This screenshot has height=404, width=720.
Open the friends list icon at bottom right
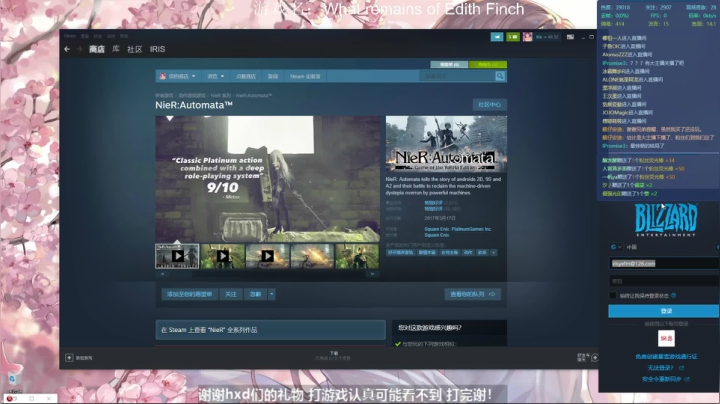pos(594,358)
